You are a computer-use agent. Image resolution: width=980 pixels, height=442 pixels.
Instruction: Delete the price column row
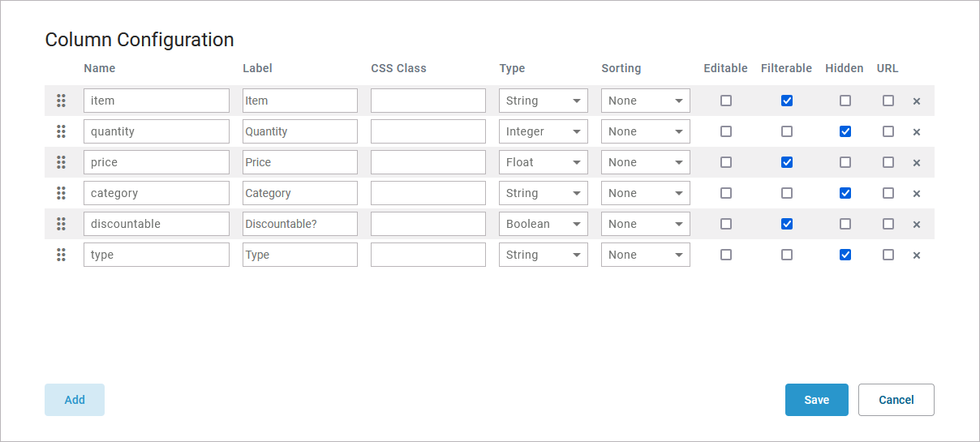click(x=917, y=163)
